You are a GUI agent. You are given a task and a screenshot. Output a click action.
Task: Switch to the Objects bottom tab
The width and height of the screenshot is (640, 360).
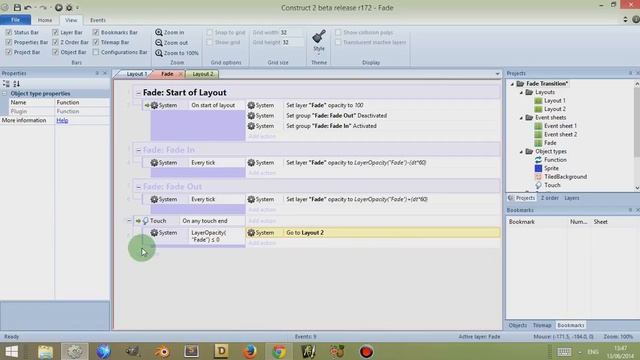(518, 325)
